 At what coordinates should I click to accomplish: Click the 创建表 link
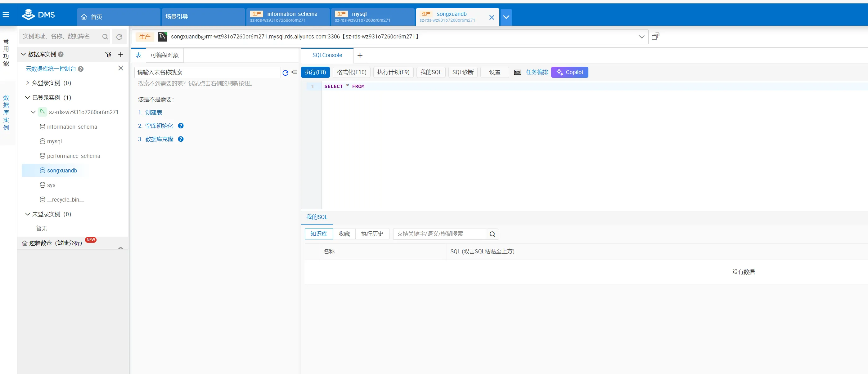(154, 113)
